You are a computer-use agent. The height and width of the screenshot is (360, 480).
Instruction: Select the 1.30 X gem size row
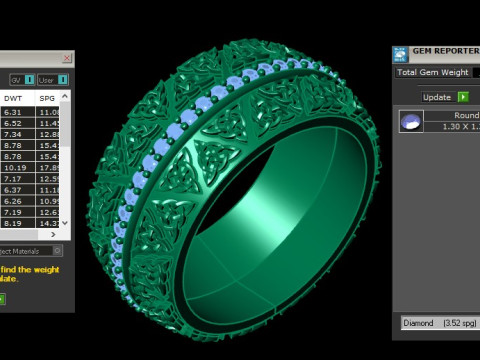(x=452, y=127)
